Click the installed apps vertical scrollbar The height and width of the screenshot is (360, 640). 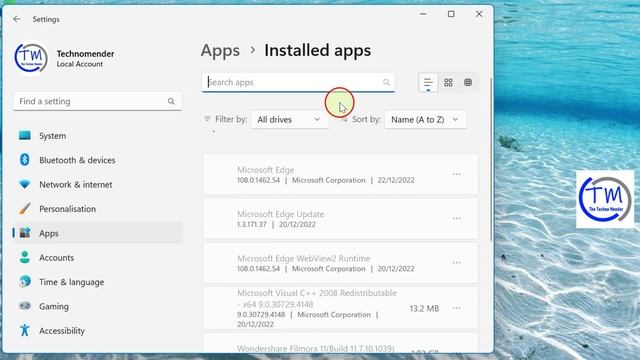click(x=491, y=159)
